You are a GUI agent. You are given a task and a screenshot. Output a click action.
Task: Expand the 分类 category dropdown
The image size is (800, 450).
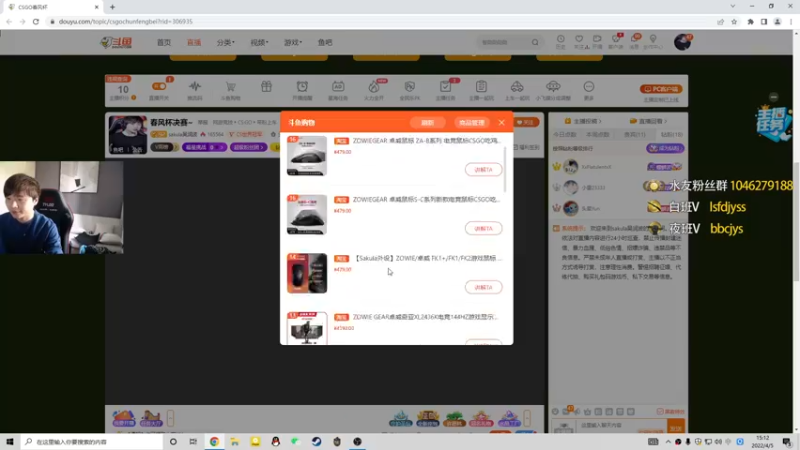click(226, 42)
